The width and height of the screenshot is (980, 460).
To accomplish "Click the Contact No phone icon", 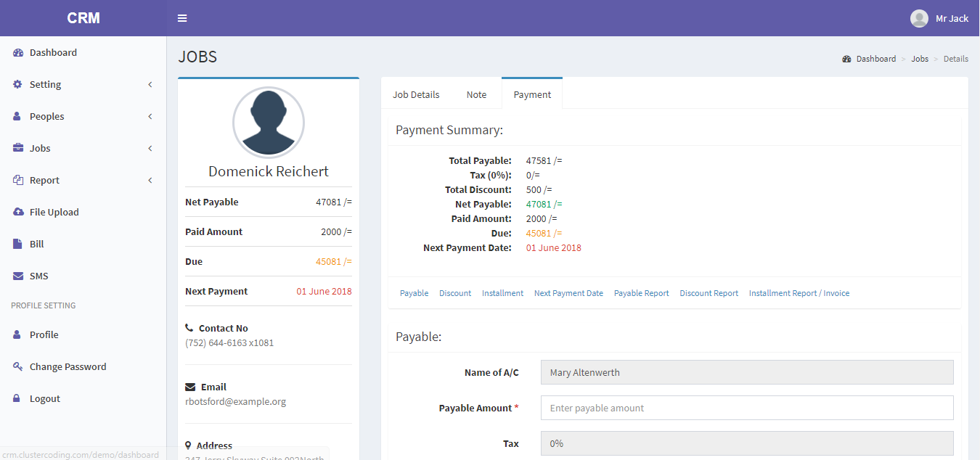I will pos(189,329).
